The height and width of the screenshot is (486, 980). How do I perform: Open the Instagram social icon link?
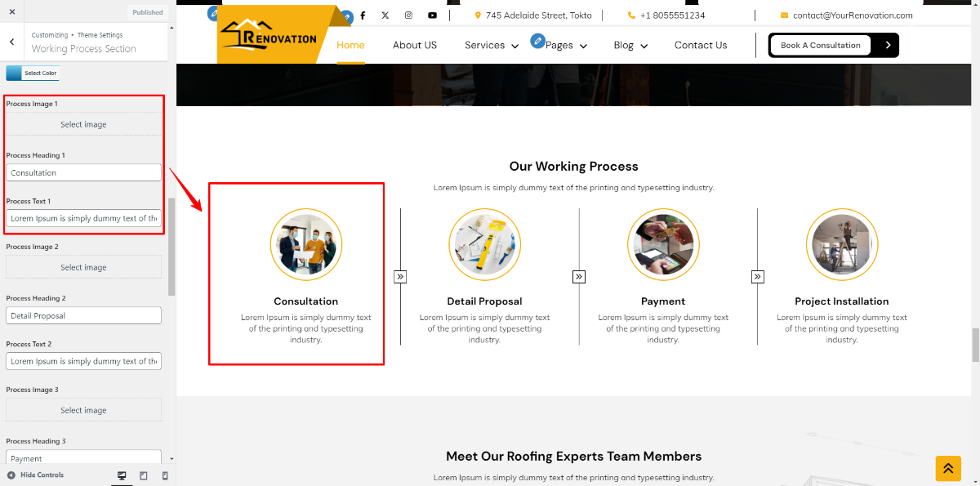408,16
